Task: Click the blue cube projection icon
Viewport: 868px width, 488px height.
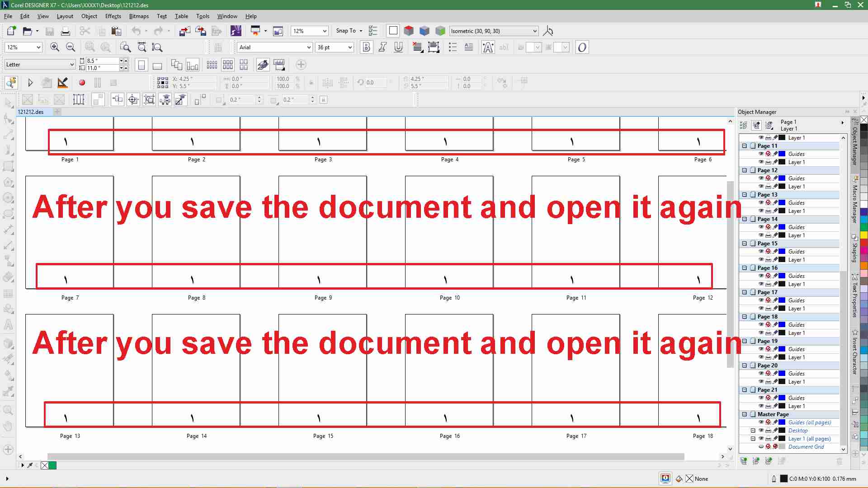Action: pos(425,31)
